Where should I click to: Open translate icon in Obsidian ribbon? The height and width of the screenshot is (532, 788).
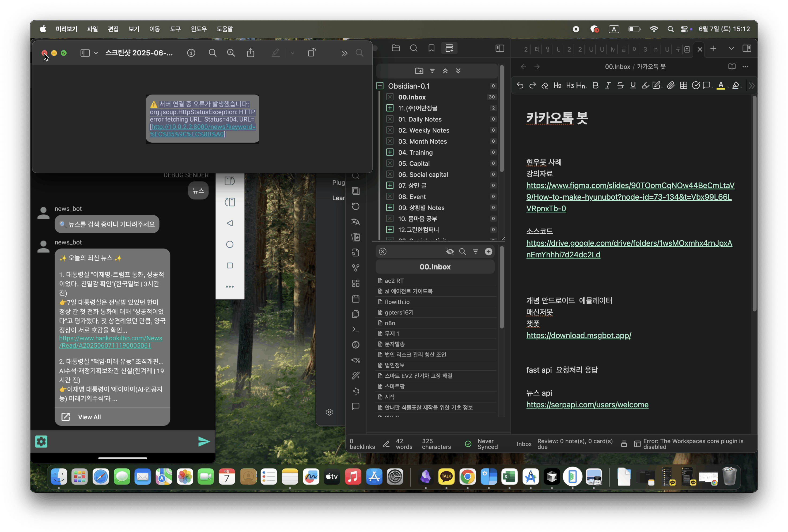pyautogui.click(x=355, y=222)
